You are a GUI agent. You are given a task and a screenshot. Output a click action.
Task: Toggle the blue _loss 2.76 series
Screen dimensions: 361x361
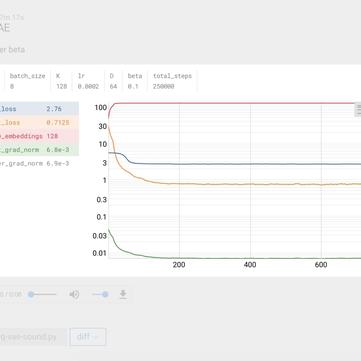coord(39,109)
